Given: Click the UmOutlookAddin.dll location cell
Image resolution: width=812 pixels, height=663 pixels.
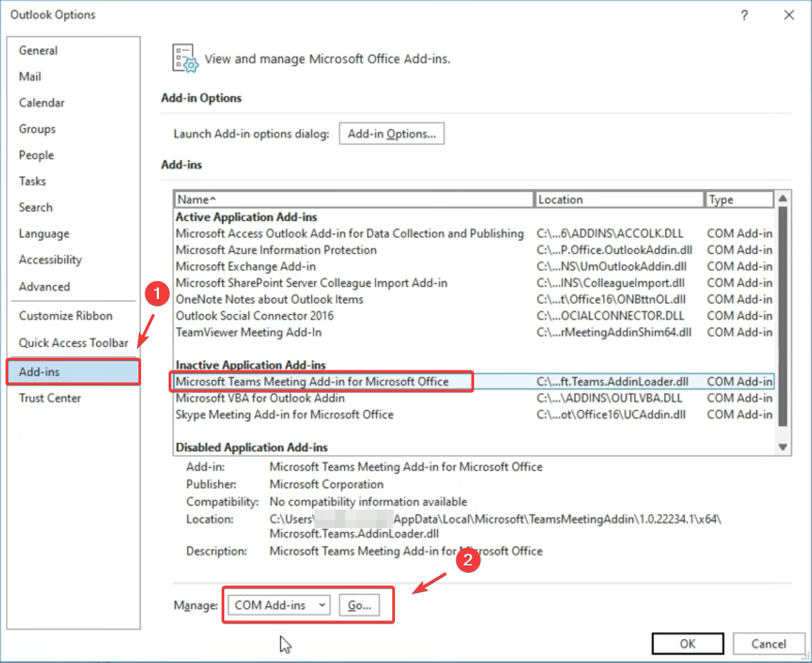Looking at the screenshot, I should tap(611, 266).
